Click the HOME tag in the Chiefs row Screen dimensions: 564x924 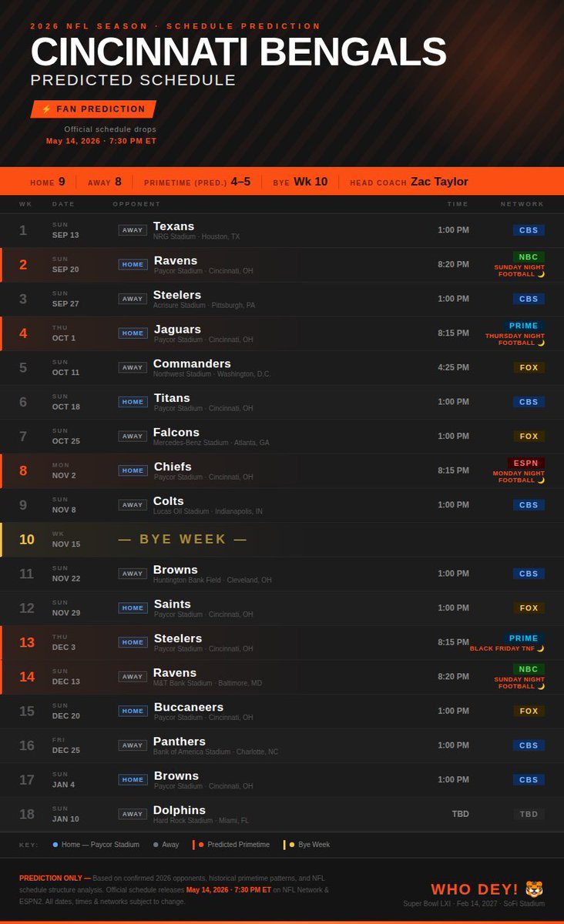point(133,470)
